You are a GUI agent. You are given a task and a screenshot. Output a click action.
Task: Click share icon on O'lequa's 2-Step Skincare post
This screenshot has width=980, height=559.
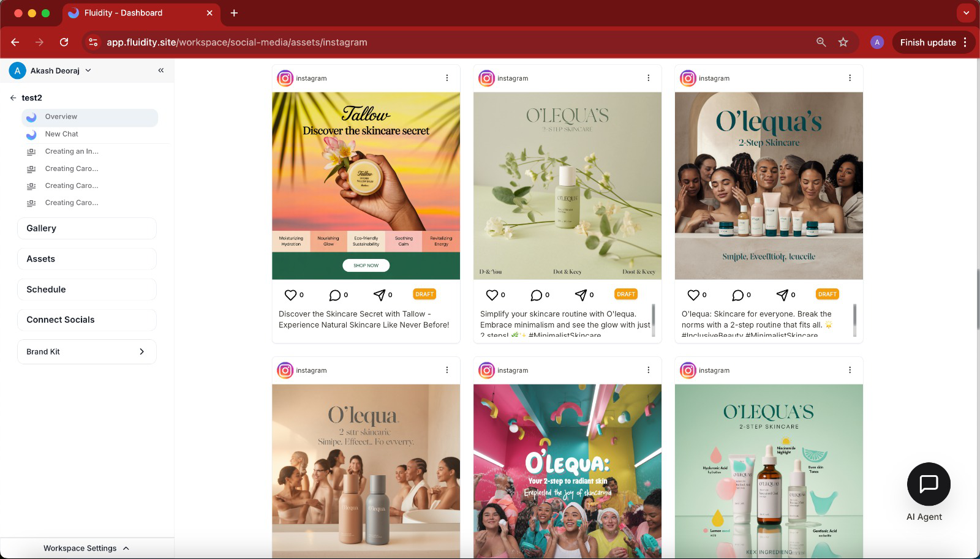tap(782, 295)
